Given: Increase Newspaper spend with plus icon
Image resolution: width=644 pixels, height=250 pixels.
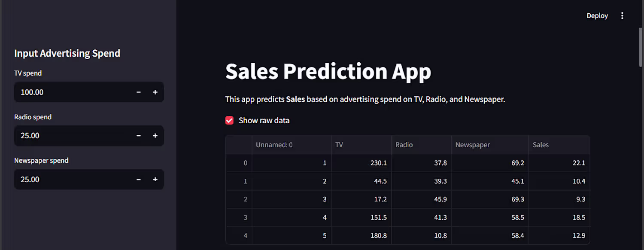Looking at the screenshot, I should pyautogui.click(x=155, y=179).
